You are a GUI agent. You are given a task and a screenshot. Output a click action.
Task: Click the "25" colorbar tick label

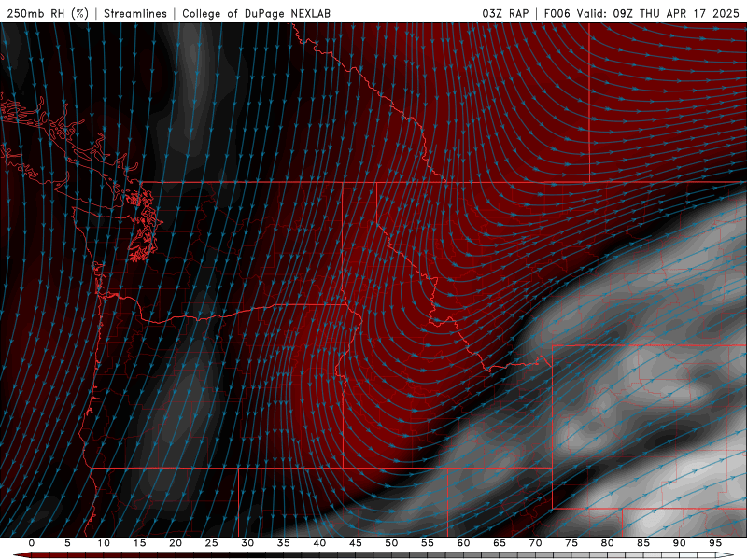(x=212, y=543)
